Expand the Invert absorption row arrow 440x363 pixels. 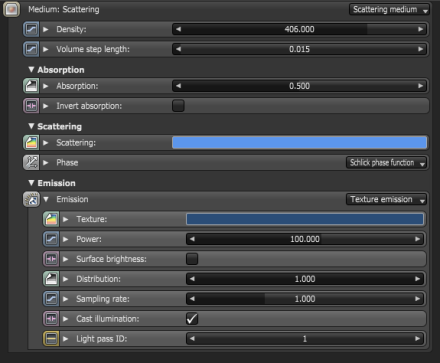point(46,106)
